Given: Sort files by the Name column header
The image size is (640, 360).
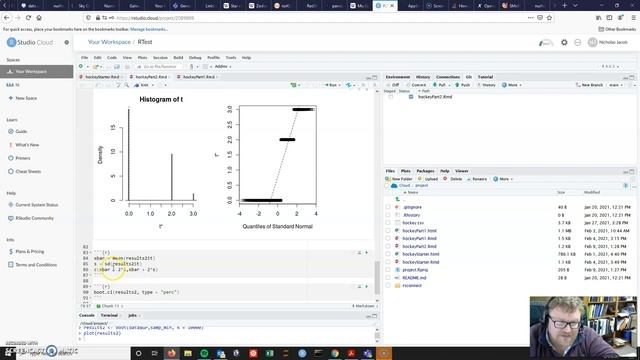Looking at the screenshot, I should (x=411, y=192).
